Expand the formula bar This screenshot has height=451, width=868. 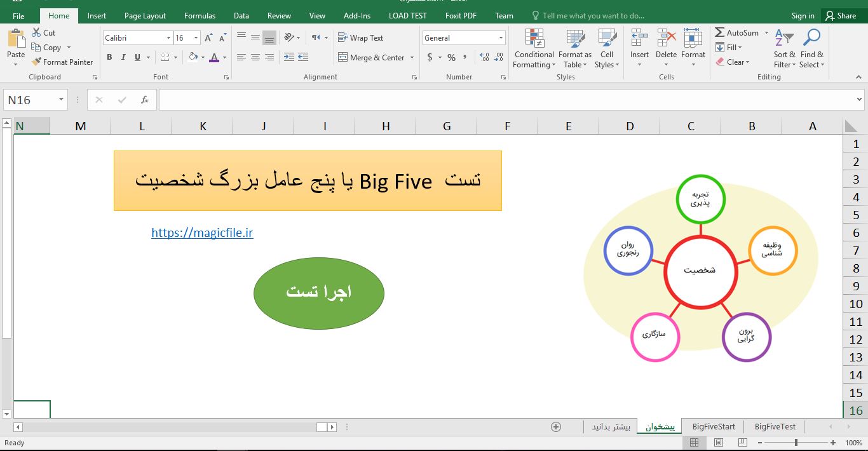click(860, 100)
